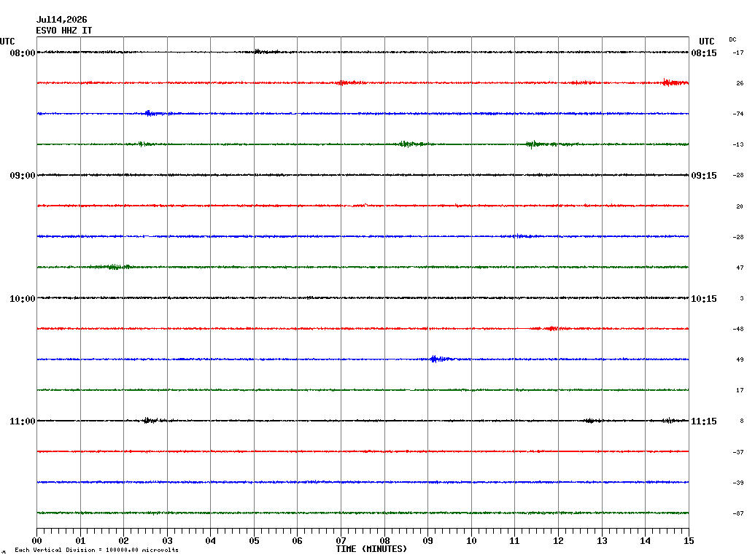The width and height of the screenshot is (747, 560).
Task: Click the blue seismic burst near minute 09
Action: click(x=441, y=359)
